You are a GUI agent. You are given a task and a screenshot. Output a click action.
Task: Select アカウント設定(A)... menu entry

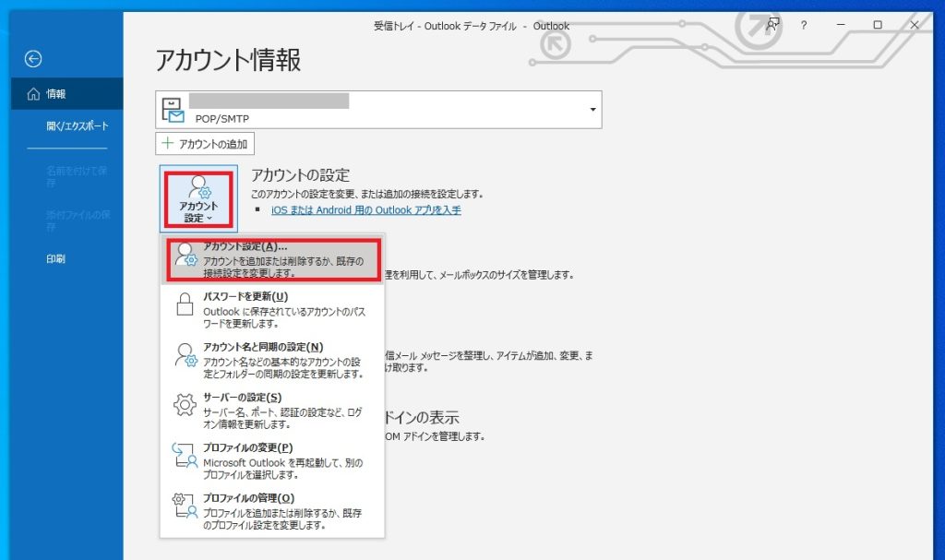click(x=272, y=259)
